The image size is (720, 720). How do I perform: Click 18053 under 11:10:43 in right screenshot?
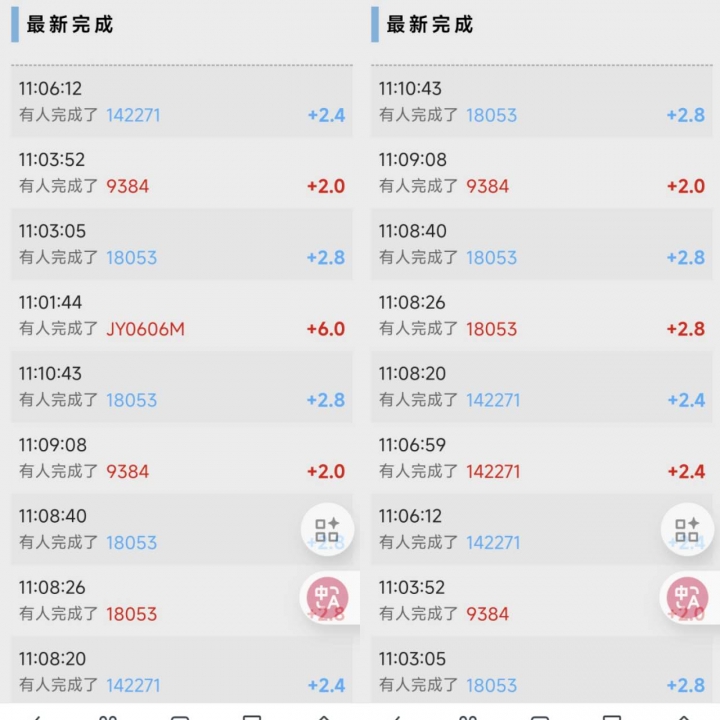pos(492,115)
